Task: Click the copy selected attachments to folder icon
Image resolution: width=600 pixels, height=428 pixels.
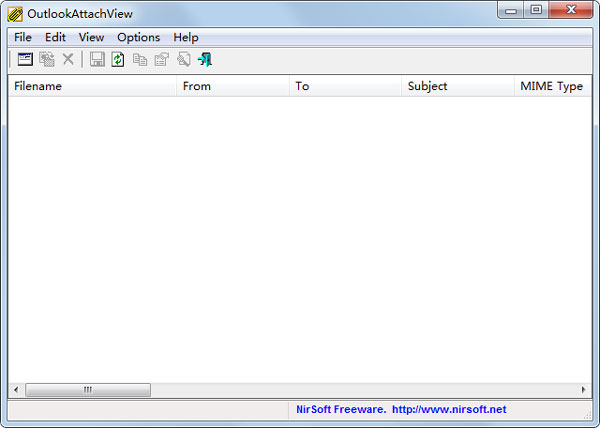Action: [47, 59]
